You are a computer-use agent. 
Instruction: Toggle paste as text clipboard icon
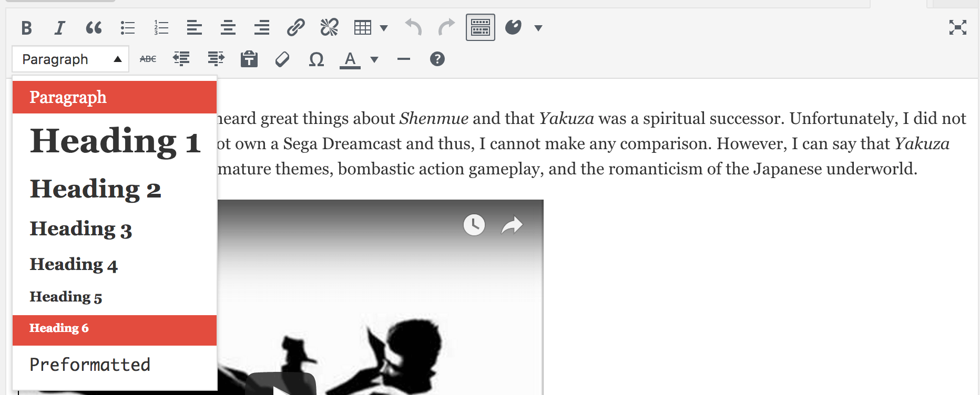point(249,59)
